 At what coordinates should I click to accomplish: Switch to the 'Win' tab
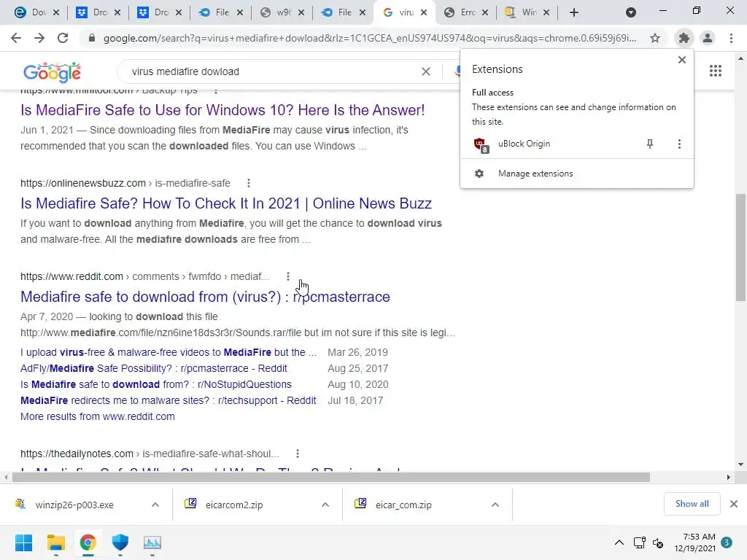pyautogui.click(x=522, y=12)
